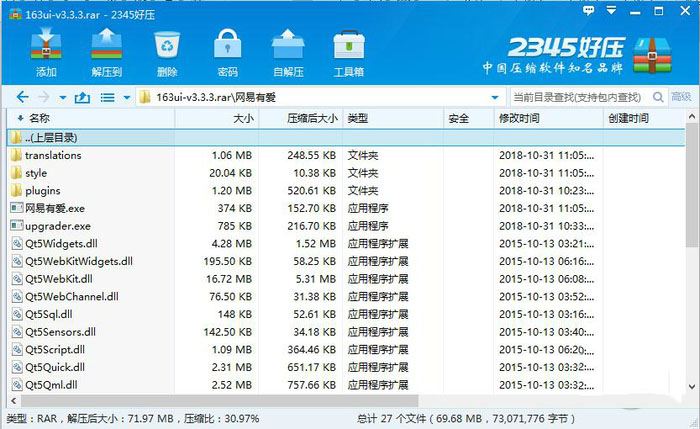Go back with the left arrow button
This screenshot has width=700, height=429.
[22, 97]
